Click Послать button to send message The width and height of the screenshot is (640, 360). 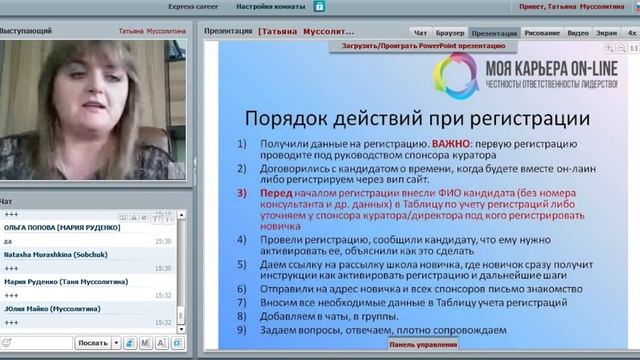pos(93,343)
